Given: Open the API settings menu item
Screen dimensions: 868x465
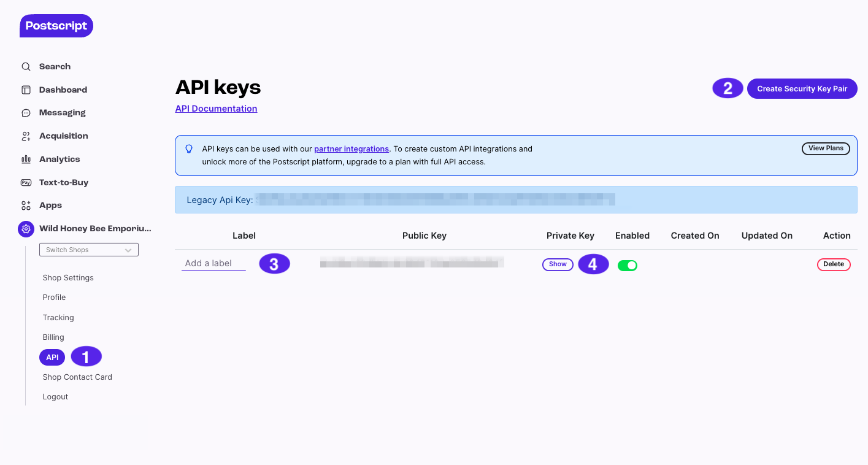Looking at the screenshot, I should pos(52,356).
